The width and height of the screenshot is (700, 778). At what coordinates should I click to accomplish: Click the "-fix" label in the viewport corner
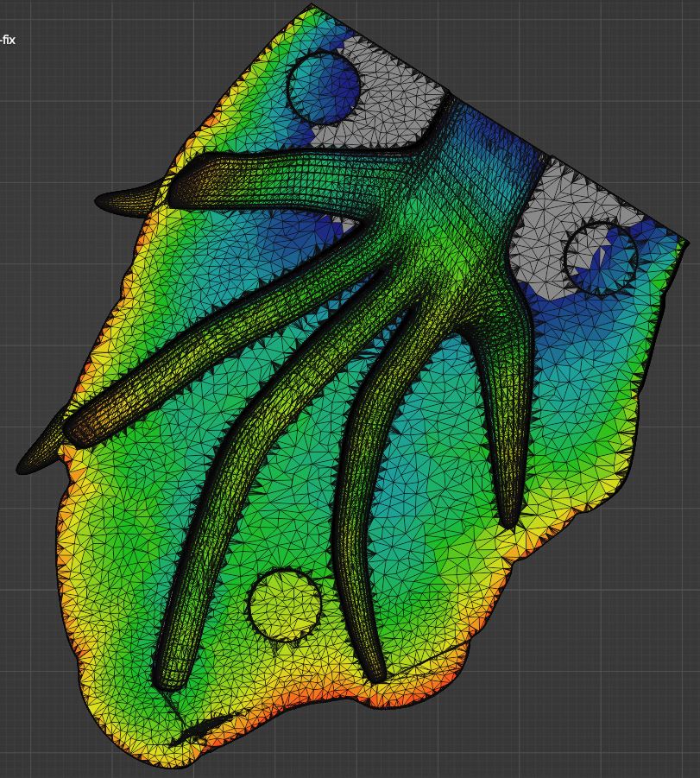[8, 40]
